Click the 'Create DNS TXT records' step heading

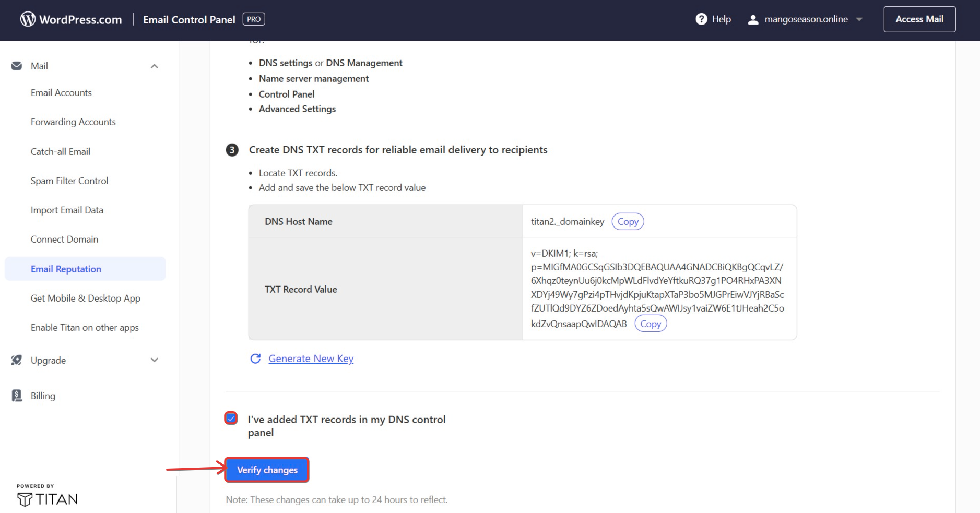398,150
